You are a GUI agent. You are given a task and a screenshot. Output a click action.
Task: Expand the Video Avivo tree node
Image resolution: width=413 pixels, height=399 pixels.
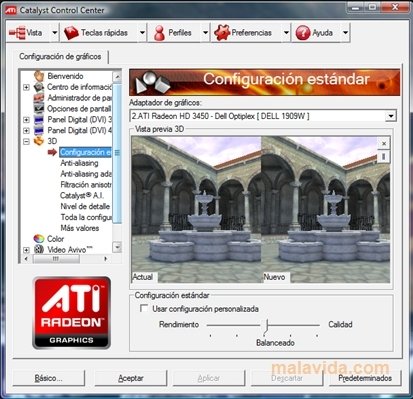coord(26,250)
